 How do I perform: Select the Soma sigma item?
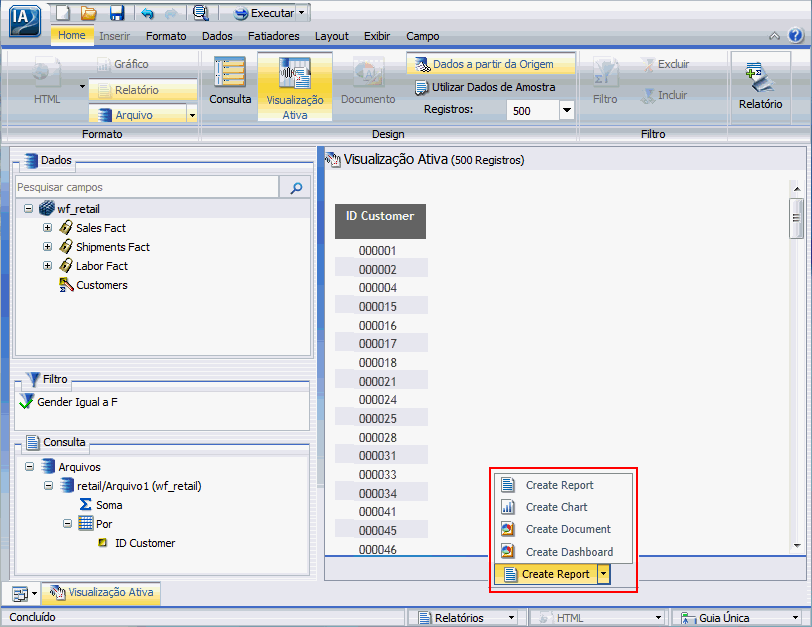(101, 505)
